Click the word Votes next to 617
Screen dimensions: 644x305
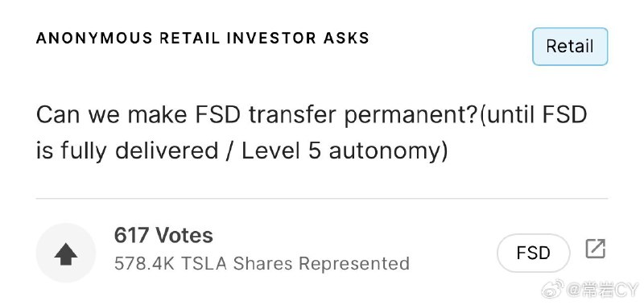[184, 236]
